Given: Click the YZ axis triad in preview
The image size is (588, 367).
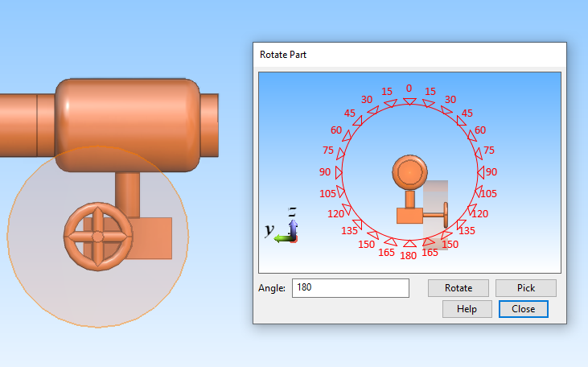Looking at the screenshot, I should [x=286, y=231].
